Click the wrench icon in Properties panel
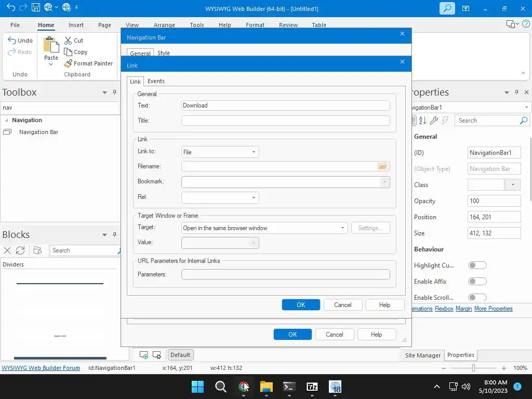532x399 pixels. click(x=434, y=121)
